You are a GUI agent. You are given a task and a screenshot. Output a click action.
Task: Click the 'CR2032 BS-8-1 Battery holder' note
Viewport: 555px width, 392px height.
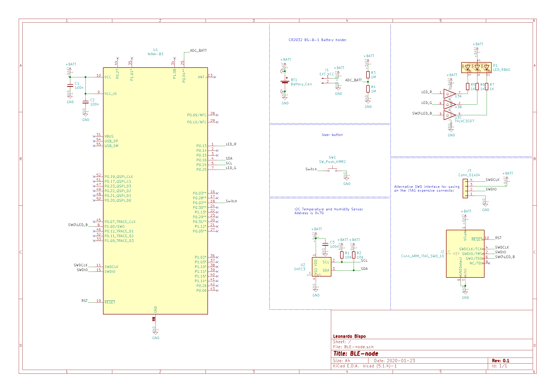tap(317, 40)
